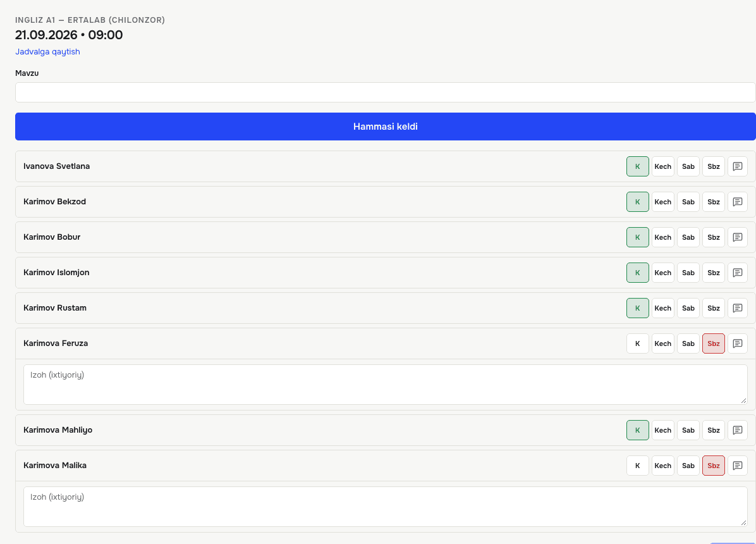Viewport: 756px width, 544px height.
Task: Mark Karimov Islomjon as Kech
Action: [663, 273]
